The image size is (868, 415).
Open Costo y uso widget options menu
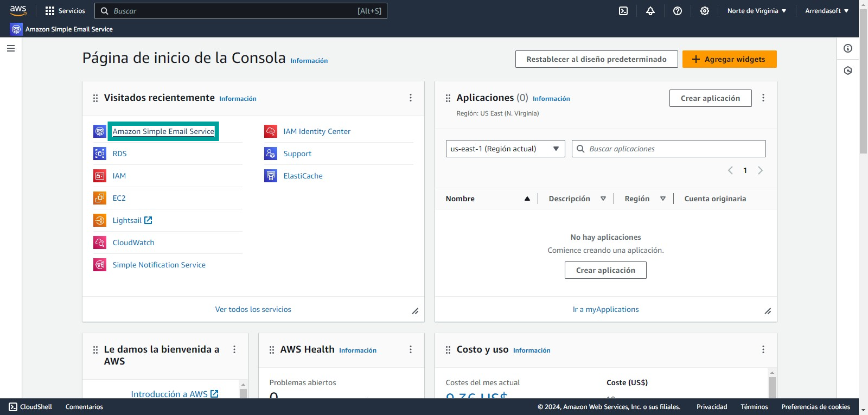[763, 349]
